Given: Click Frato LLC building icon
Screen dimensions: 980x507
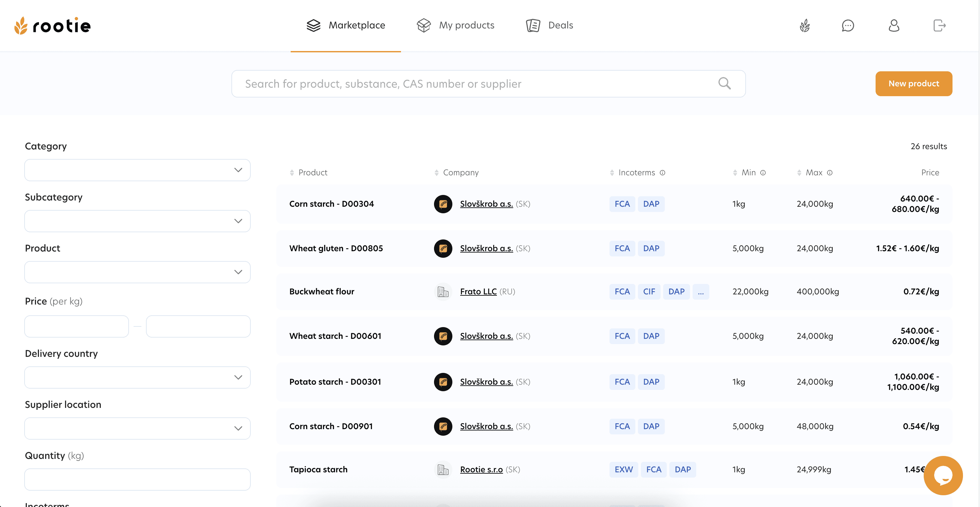Looking at the screenshot, I should pos(443,291).
